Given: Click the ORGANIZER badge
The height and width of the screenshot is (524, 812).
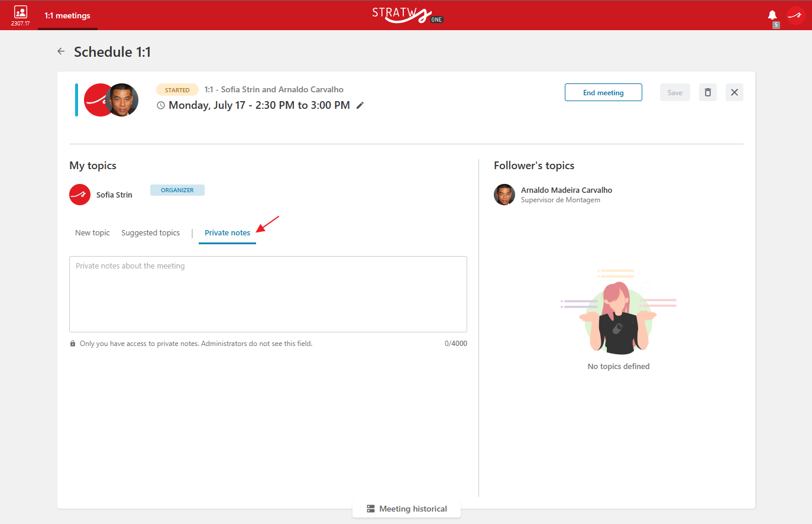Looking at the screenshot, I should coord(177,190).
